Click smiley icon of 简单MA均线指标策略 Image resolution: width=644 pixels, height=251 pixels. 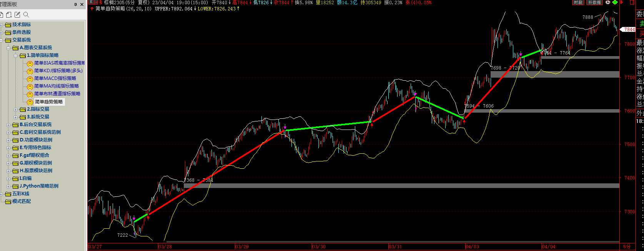point(30,86)
